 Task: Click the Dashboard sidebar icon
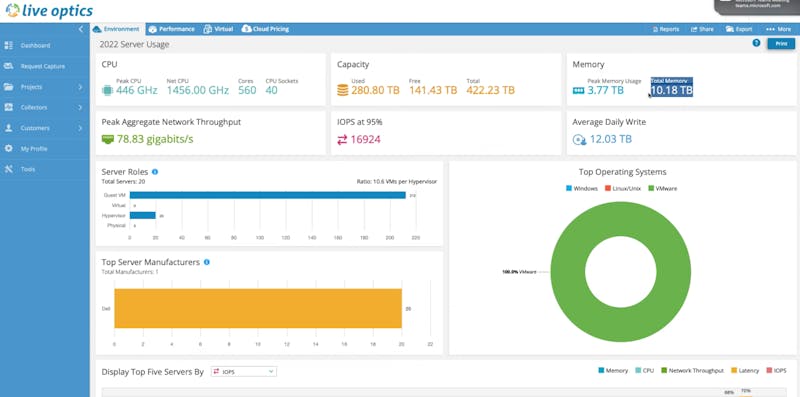(8, 45)
